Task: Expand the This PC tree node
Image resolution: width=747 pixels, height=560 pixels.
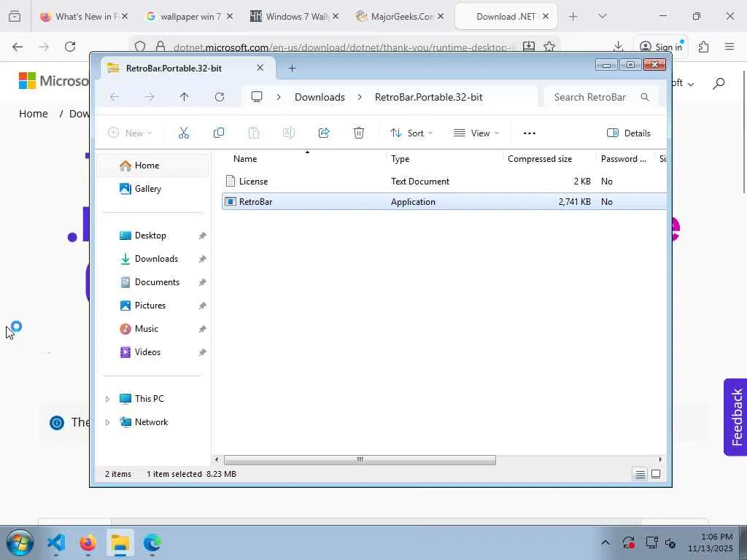Action: pos(108,399)
